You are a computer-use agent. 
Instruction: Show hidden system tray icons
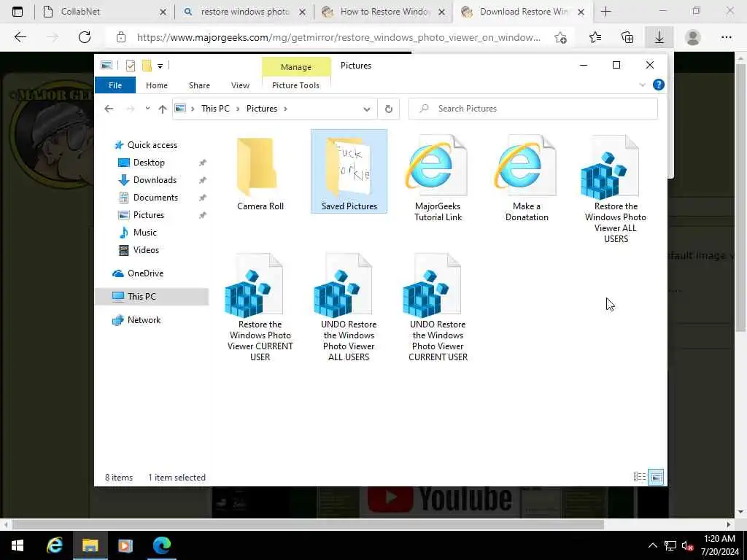coord(653,545)
